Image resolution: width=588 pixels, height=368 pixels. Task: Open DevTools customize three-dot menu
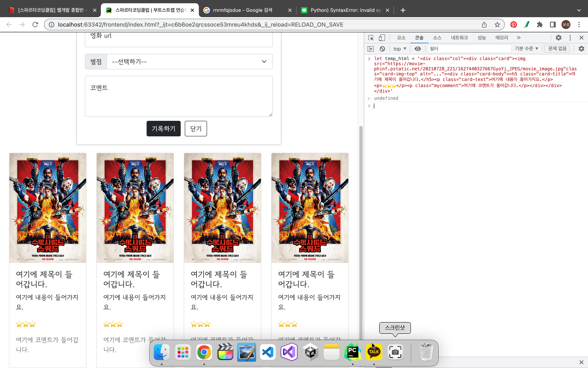[x=570, y=38]
